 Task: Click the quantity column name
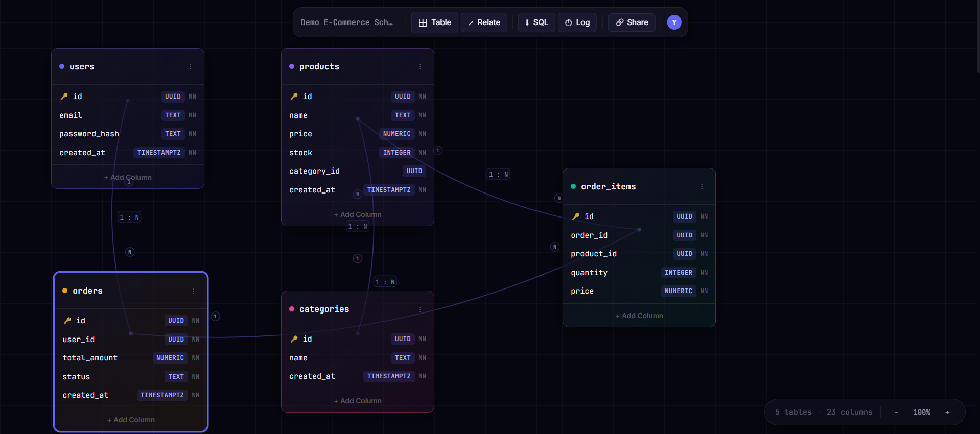tap(589, 273)
